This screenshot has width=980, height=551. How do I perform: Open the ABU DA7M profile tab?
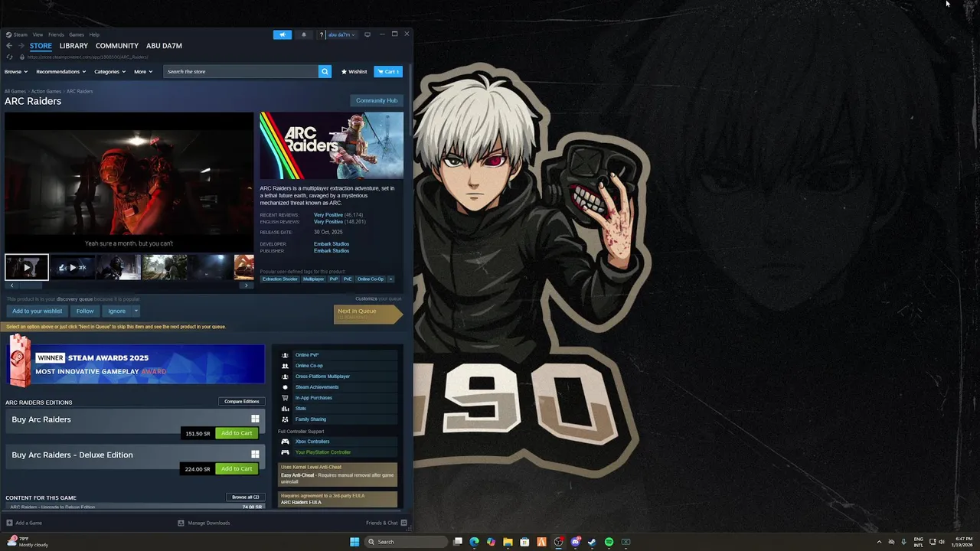[x=164, y=46]
